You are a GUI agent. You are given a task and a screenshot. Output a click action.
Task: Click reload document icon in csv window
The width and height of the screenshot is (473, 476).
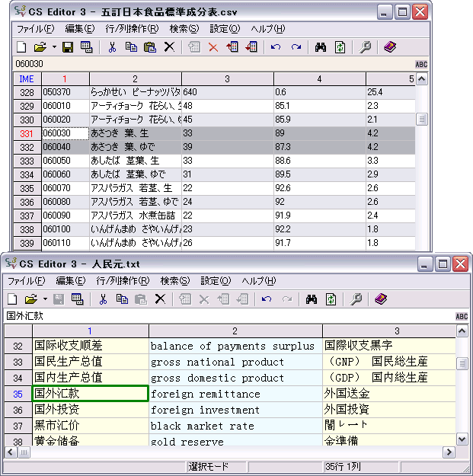tap(340, 47)
